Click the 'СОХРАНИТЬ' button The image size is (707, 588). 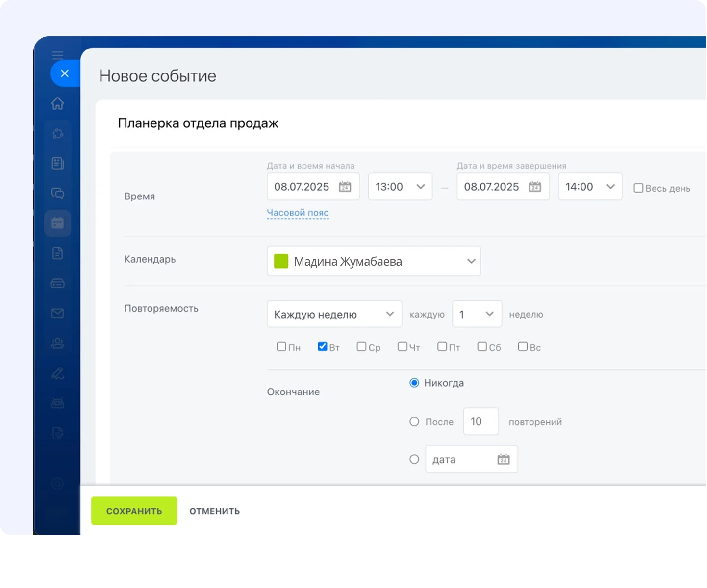point(134,511)
